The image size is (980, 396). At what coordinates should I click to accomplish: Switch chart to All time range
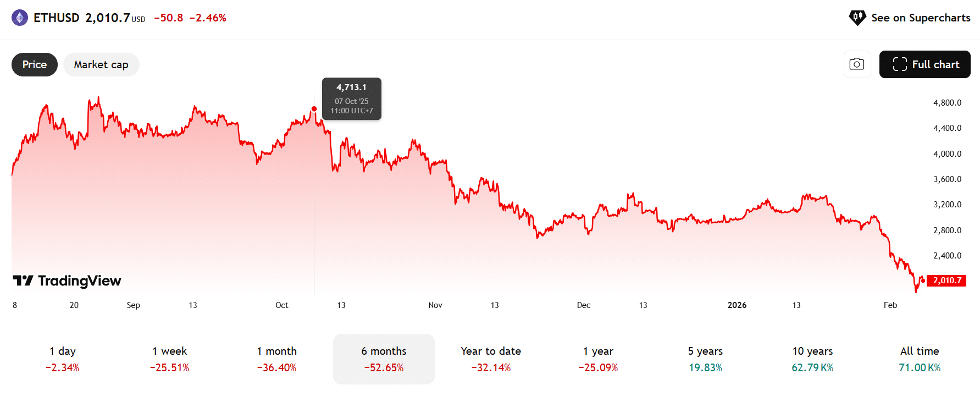point(920,359)
